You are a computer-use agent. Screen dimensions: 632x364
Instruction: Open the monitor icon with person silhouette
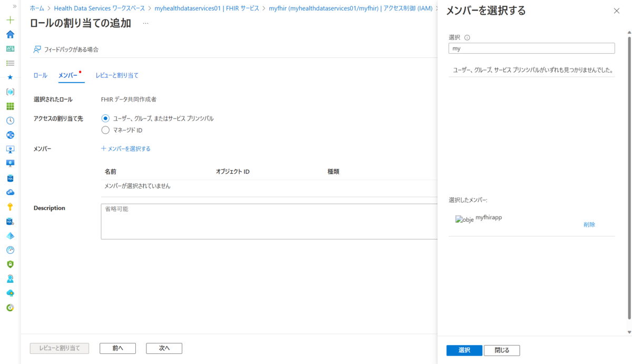(x=10, y=149)
